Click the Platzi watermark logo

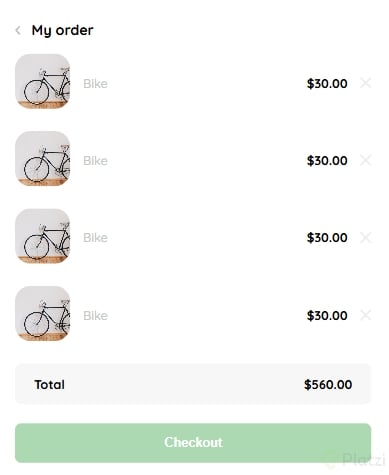coord(356,460)
